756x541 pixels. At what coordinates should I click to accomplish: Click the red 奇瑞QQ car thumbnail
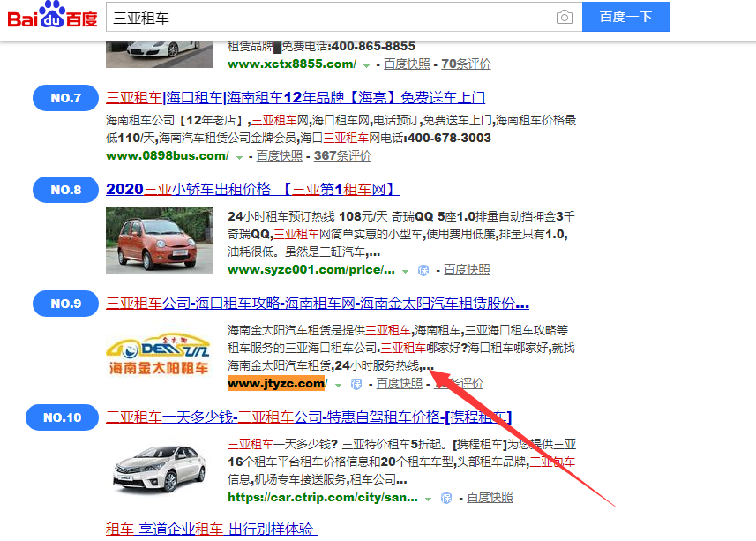(159, 241)
